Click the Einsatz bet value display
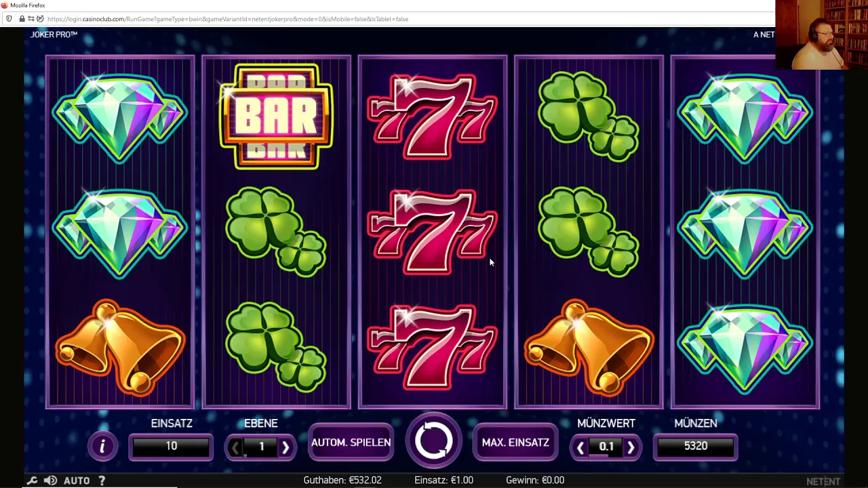This screenshot has width=868, height=488. (171, 446)
